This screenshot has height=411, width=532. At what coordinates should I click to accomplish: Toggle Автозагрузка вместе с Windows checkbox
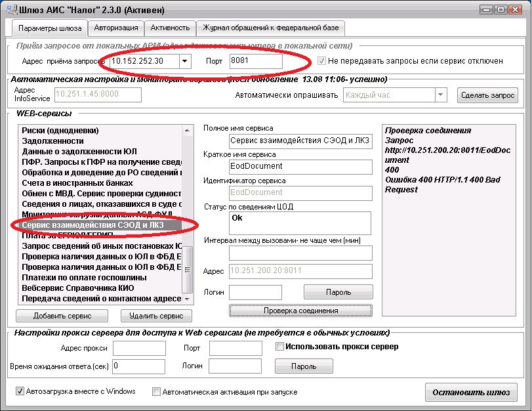20,392
